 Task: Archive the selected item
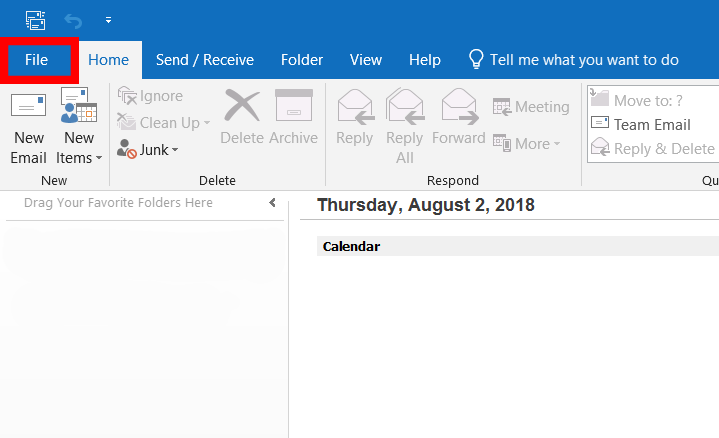click(x=293, y=117)
